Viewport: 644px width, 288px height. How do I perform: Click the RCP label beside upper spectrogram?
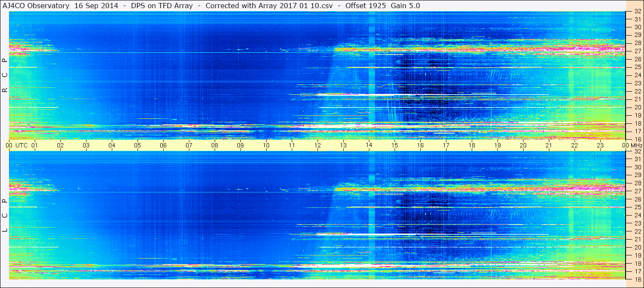pos(5,75)
